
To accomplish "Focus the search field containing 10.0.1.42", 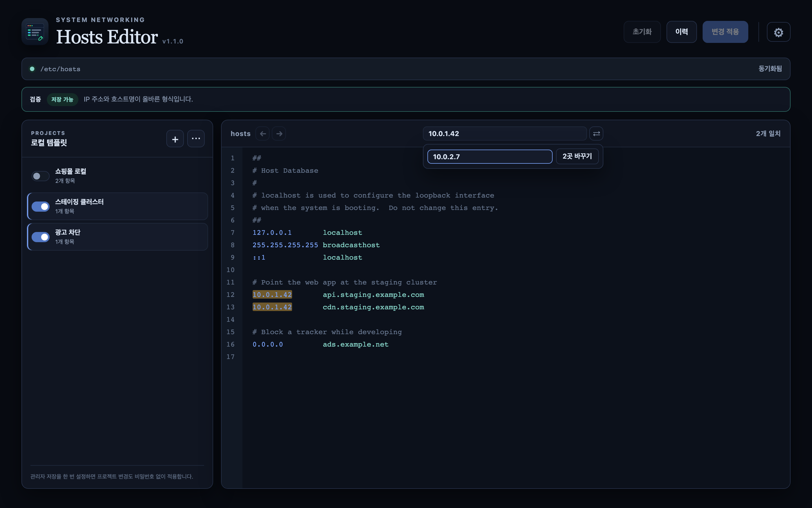I will [505, 134].
